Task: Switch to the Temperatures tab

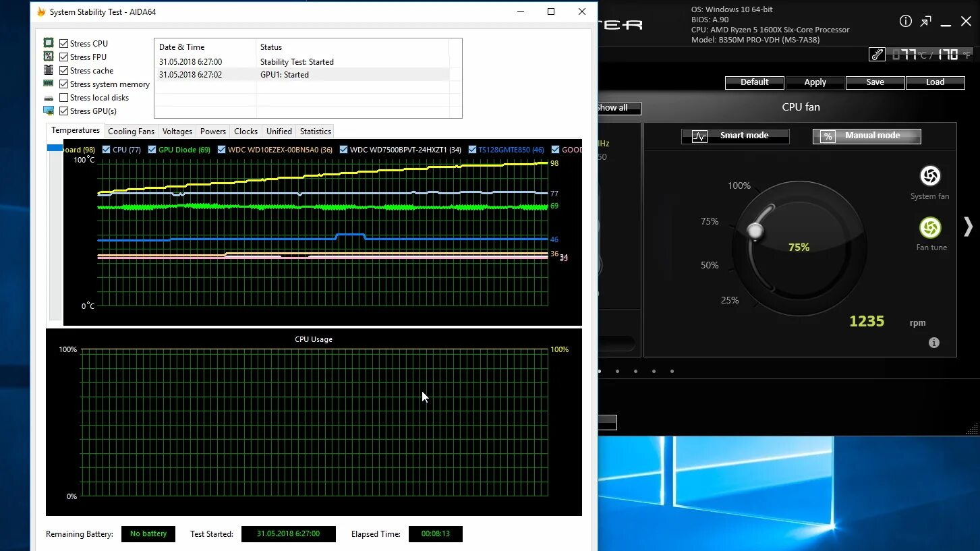Action: click(76, 130)
